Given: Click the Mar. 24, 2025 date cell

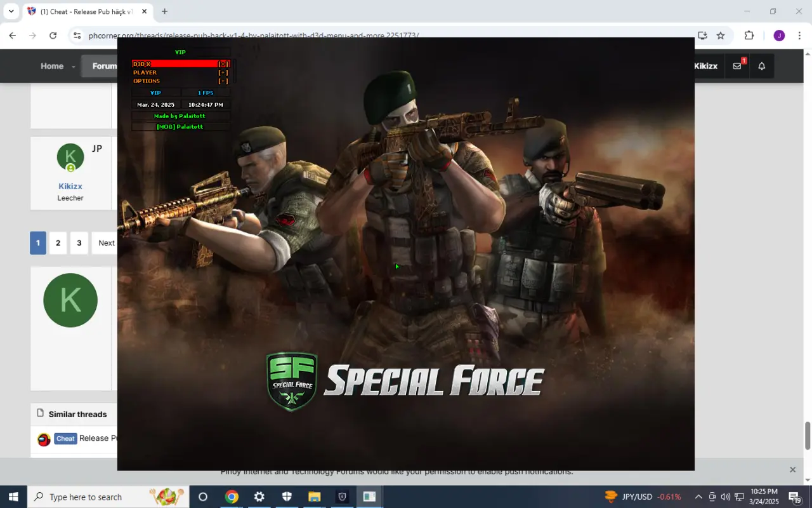Looking at the screenshot, I should tap(155, 105).
